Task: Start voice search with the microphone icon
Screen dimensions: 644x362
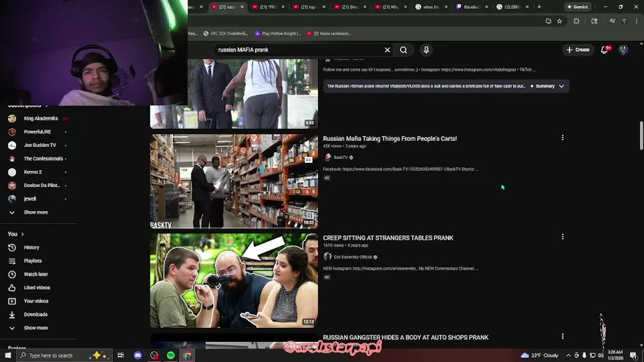Action: (x=426, y=50)
